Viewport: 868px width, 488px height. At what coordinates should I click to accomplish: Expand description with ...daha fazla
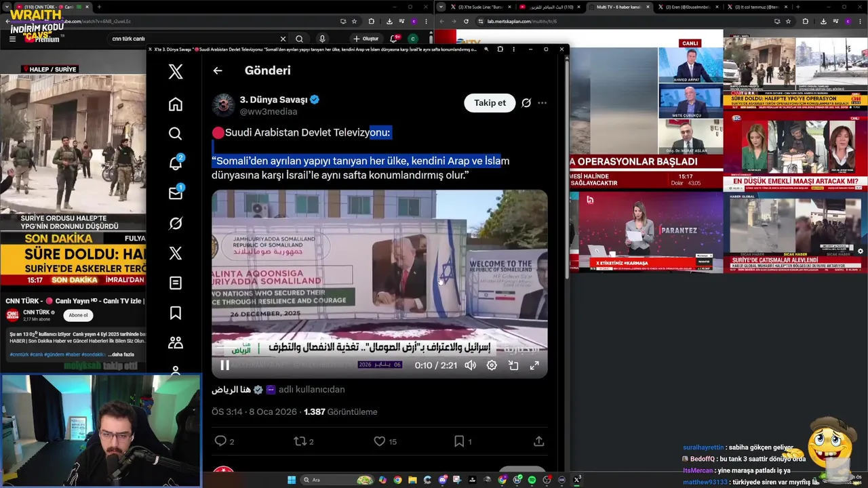(122, 354)
